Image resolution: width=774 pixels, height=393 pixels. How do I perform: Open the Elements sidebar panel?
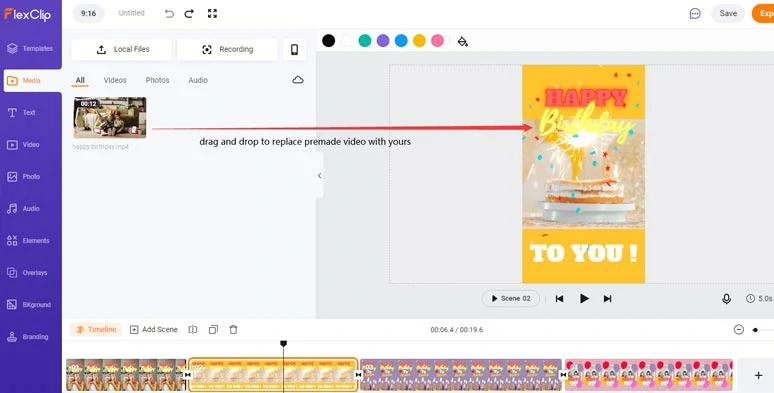click(x=28, y=240)
